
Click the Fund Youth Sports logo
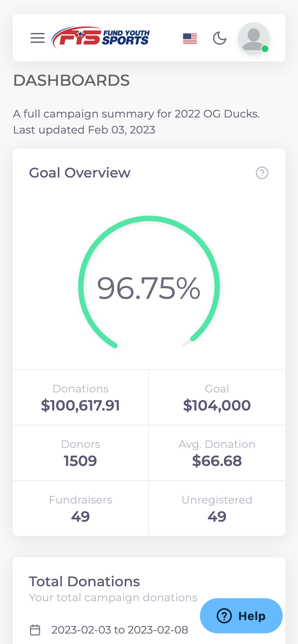click(100, 38)
